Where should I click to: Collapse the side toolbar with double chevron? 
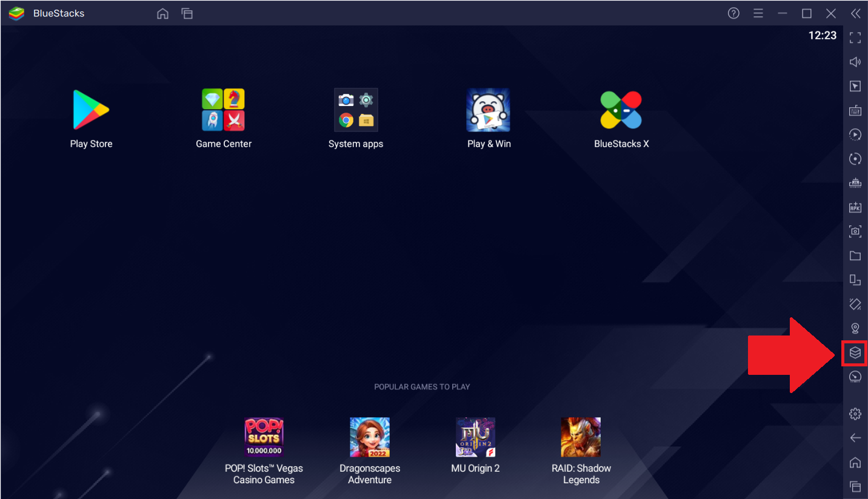tap(855, 13)
